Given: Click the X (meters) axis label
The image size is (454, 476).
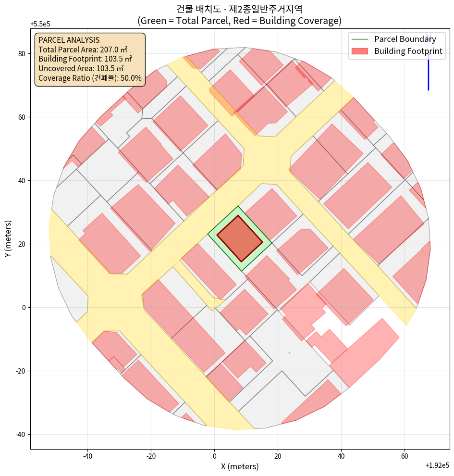Looking at the screenshot, I should [x=240, y=466].
